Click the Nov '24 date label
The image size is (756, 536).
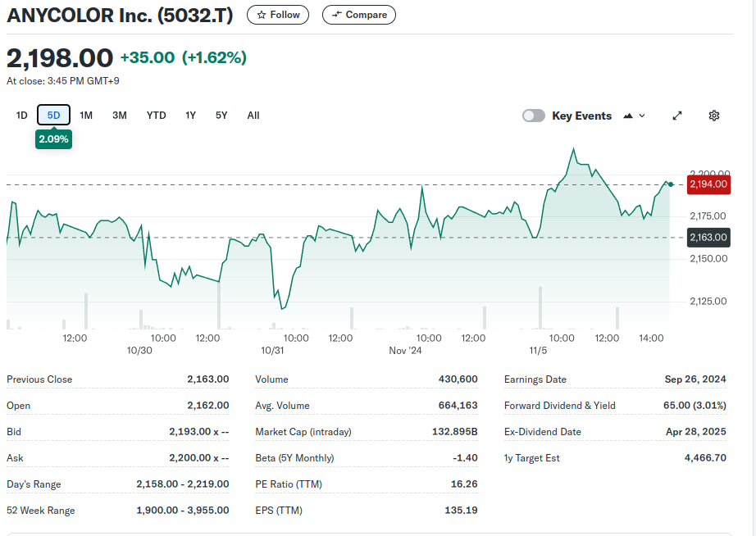405,351
